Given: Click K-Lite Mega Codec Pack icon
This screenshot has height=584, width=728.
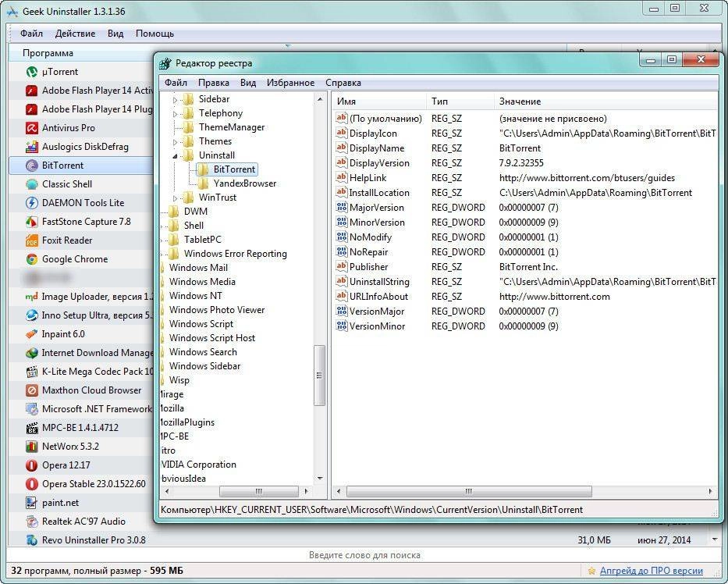Looking at the screenshot, I should [x=31, y=371].
